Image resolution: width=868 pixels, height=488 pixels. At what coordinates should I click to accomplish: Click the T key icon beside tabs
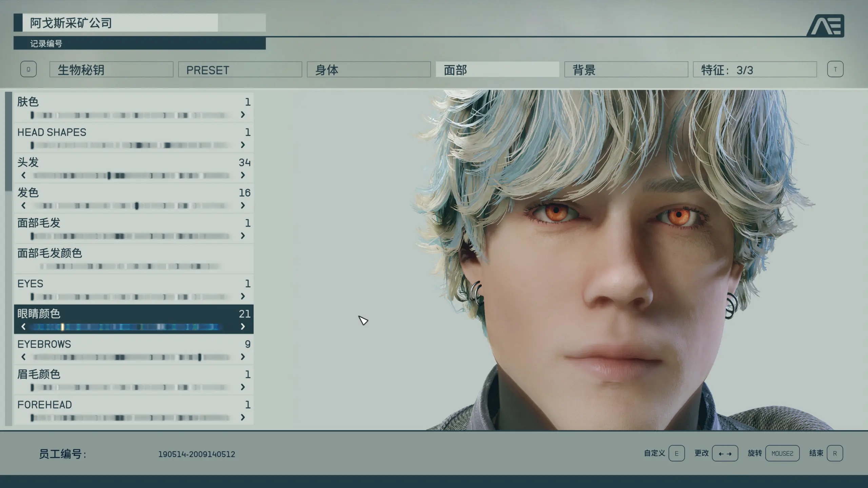pyautogui.click(x=835, y=69)
